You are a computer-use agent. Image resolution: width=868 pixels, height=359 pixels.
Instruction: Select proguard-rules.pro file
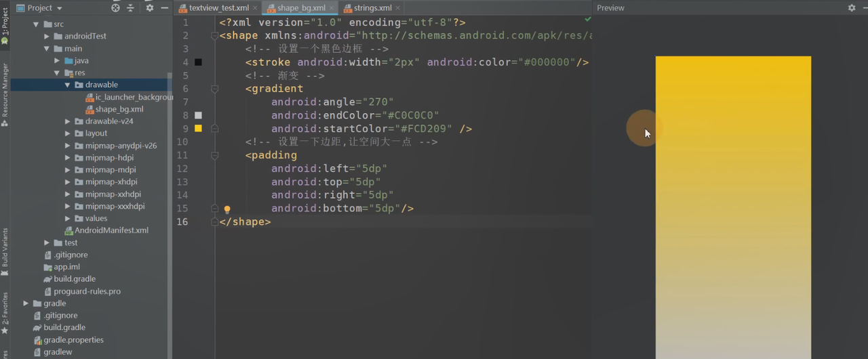87,291
